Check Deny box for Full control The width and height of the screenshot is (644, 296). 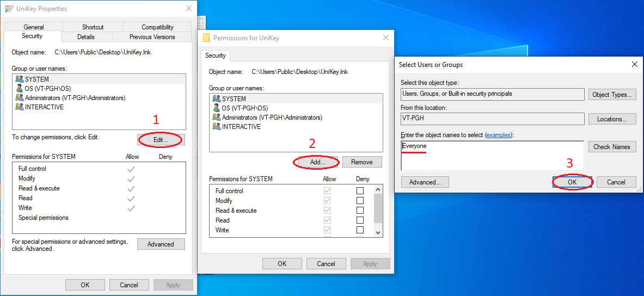pos(360,191)
